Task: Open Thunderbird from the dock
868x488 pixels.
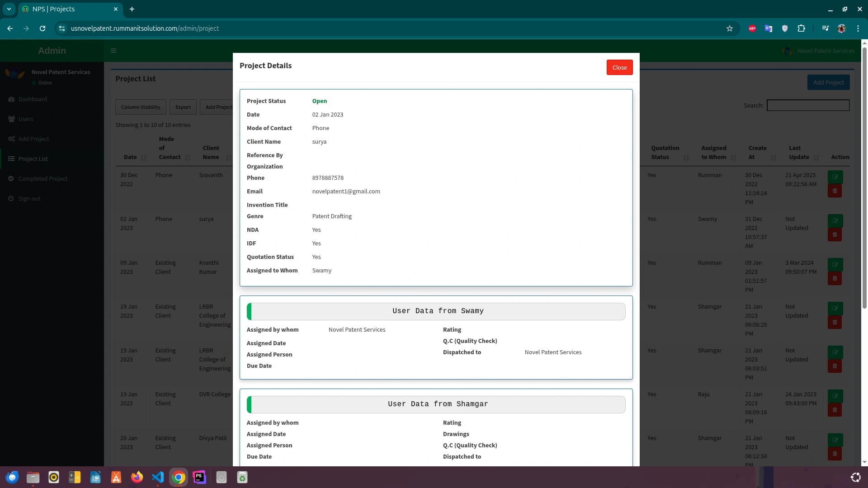Action: pos(12,477)
